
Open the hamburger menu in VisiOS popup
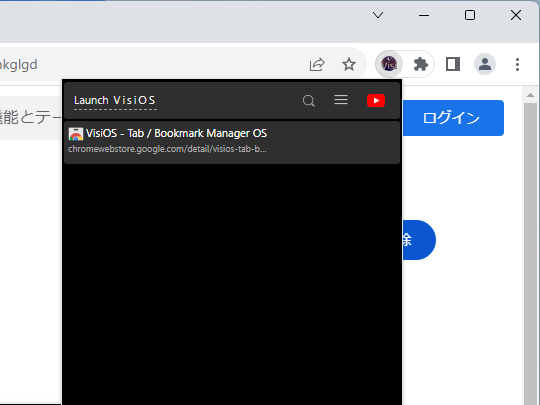tap(341, 100)
